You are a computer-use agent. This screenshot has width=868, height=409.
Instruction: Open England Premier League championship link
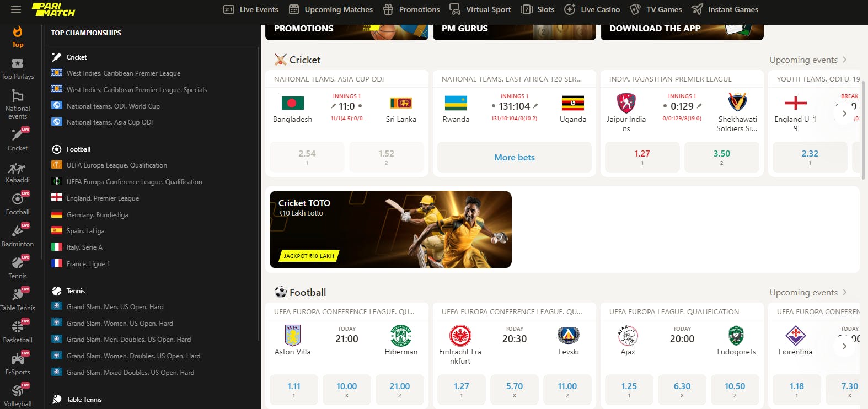click(x=103, y=198)
